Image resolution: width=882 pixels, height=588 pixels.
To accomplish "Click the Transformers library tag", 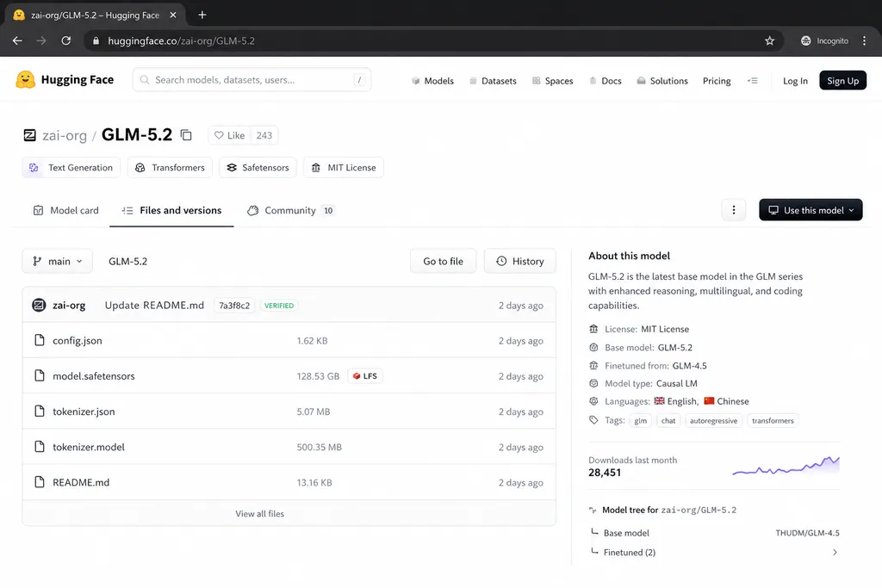I will [170, 168].
